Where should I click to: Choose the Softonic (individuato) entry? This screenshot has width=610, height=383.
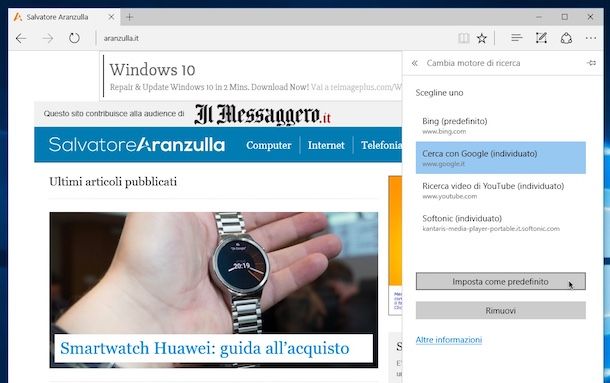[500, 223]
